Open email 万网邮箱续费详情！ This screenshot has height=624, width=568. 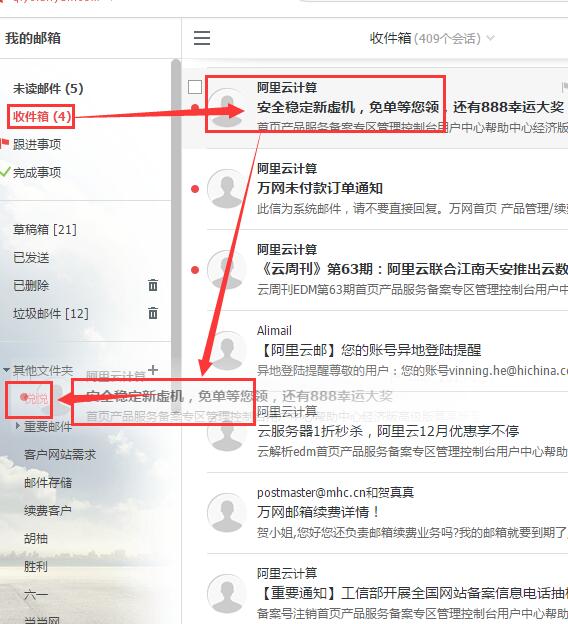pyautogui.click(x=318, y=512)
